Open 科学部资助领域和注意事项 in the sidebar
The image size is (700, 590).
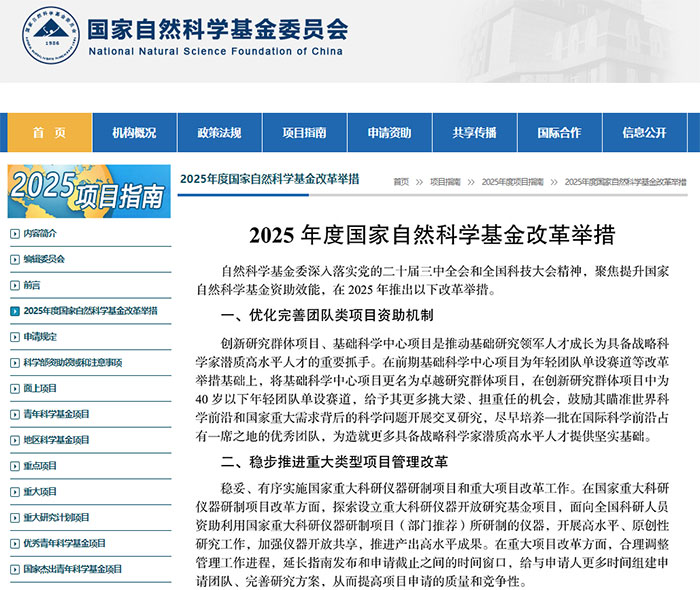pos(73,363)
